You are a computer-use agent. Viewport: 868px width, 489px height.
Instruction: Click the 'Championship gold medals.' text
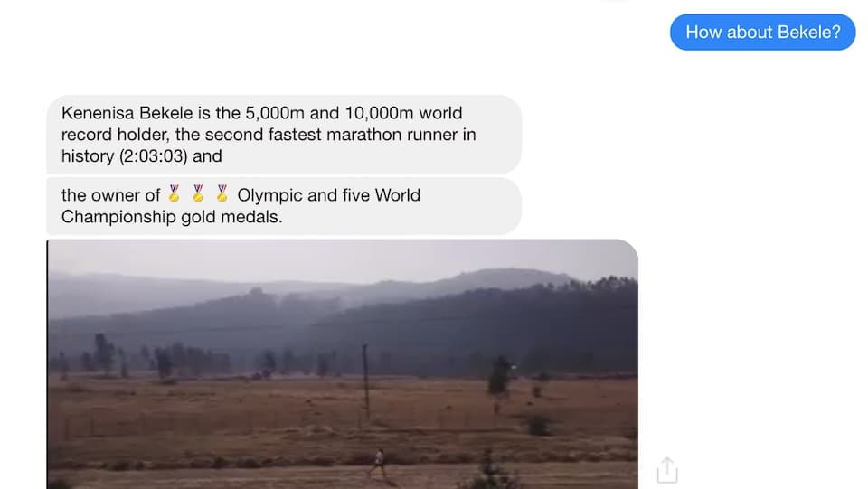172,217
